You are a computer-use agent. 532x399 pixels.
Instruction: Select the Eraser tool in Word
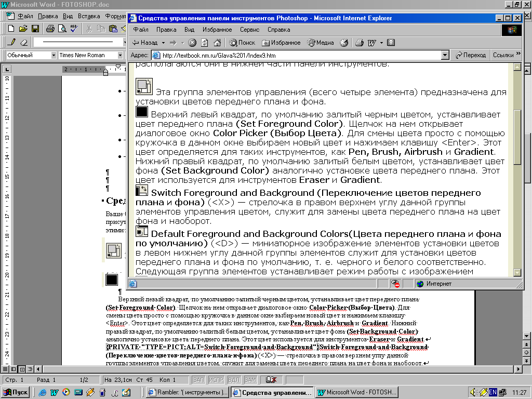coord(24,43)
